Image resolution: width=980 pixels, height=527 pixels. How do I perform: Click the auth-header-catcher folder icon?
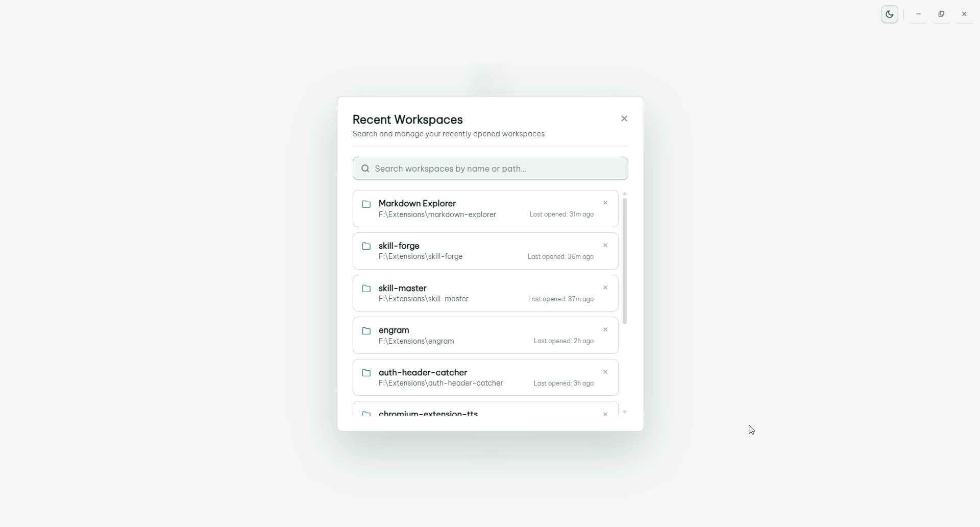(x=366, y=373)
